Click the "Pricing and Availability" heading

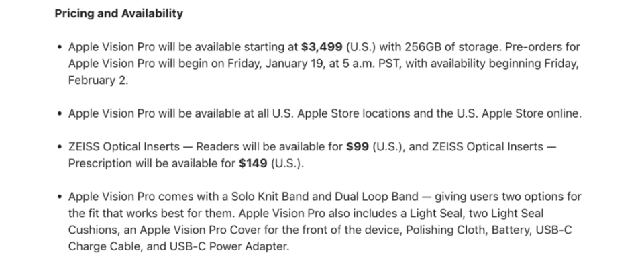pos(119,13)
